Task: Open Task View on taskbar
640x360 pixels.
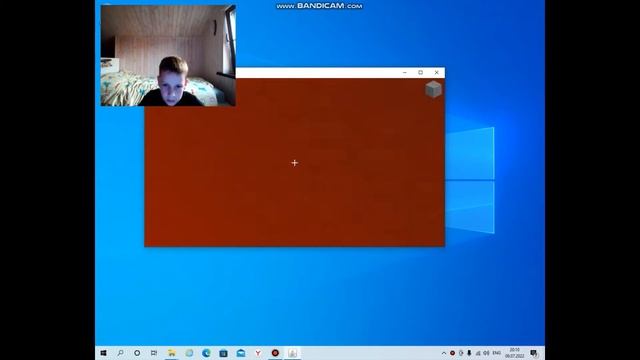Action: pos(154,353)
